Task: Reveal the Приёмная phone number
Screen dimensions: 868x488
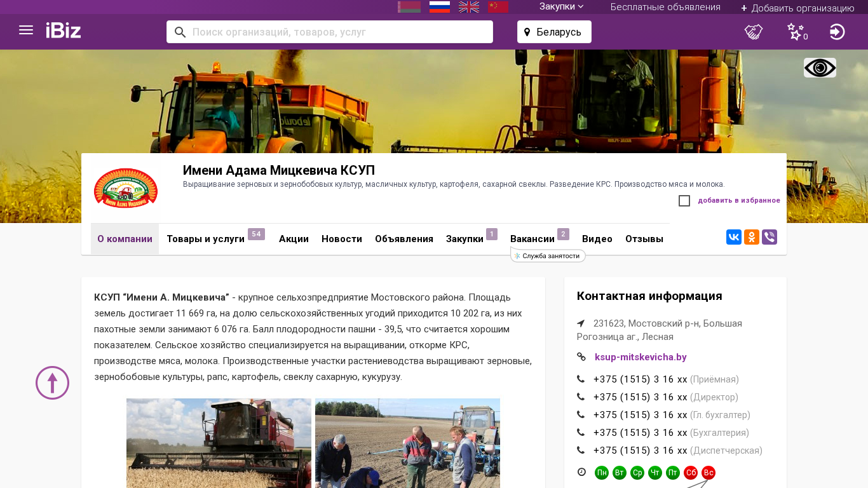Action: coord(640,379)
